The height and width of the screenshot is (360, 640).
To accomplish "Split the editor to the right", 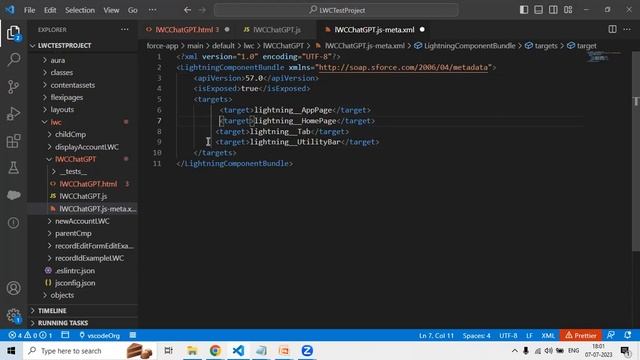I will coord(612,29).
